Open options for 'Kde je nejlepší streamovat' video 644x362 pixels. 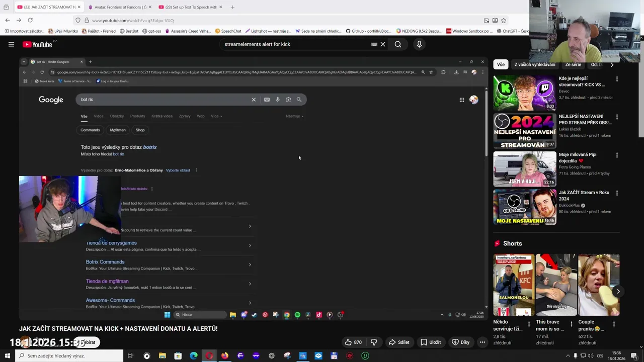pyautogui.click(x=617, y=79)
